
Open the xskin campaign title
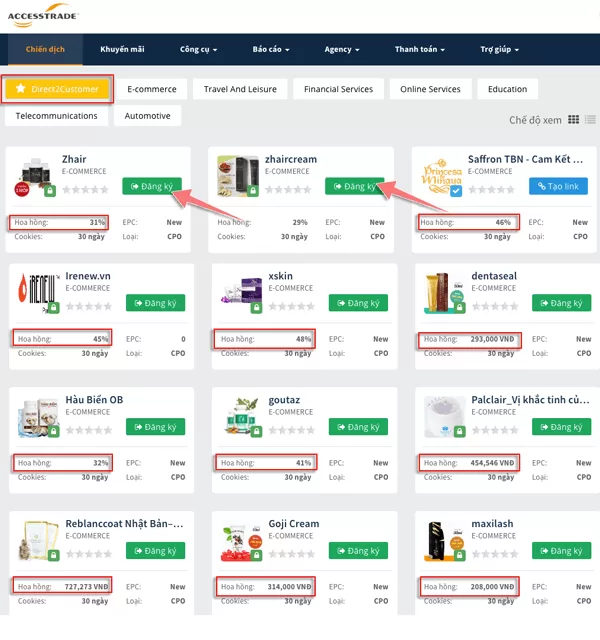click(280, 276)
